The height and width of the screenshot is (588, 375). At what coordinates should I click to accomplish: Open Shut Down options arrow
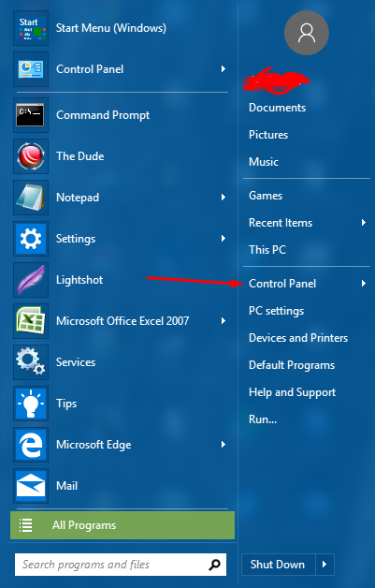325,565
